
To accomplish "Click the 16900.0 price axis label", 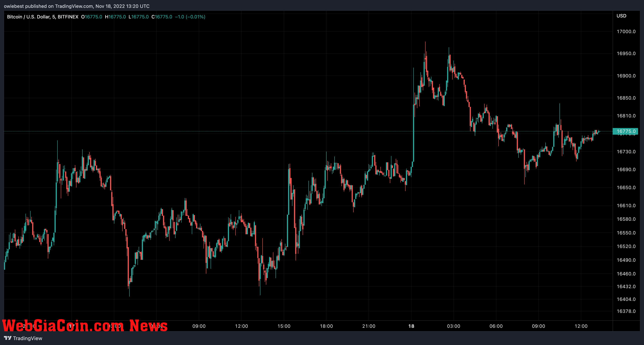I will coord(626,76).
